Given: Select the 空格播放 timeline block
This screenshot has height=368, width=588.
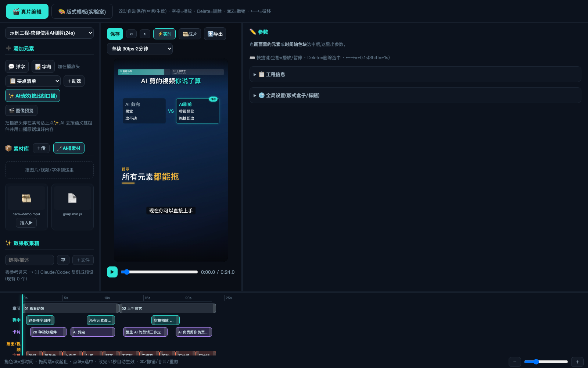Looking at the screenshot, I should 165,320.
